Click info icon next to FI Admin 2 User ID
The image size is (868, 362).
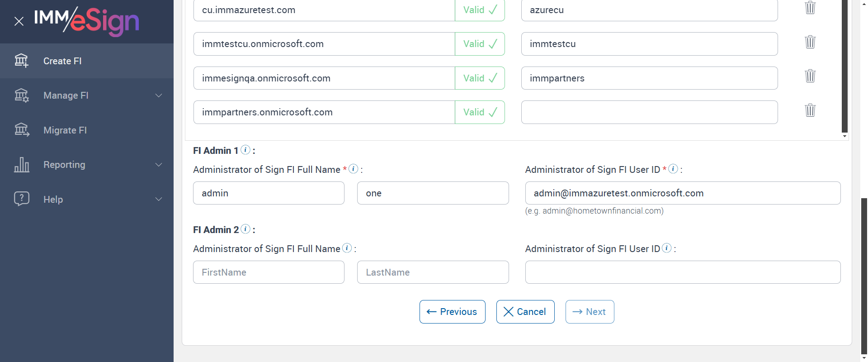pos(666,248)
